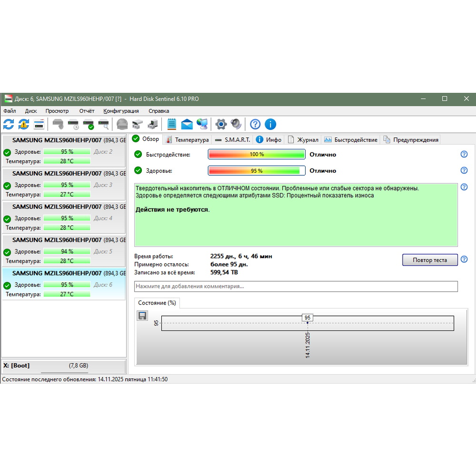This screenshot has height=476, width=476.
Task: Click the refresh disks toolbar icon
Action: (x=9, y=125)
